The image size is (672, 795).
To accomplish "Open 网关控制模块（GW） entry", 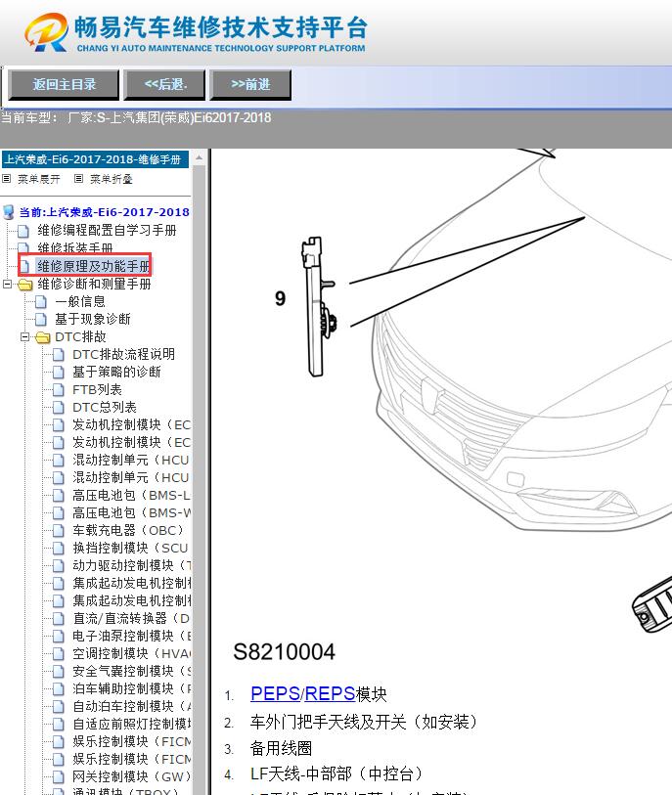I will 131,776.
